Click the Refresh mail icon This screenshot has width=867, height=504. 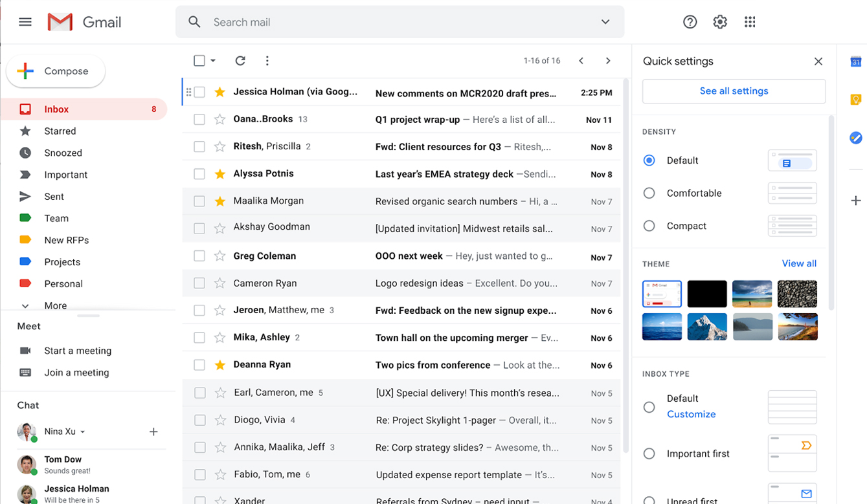[x=240, y=61]
